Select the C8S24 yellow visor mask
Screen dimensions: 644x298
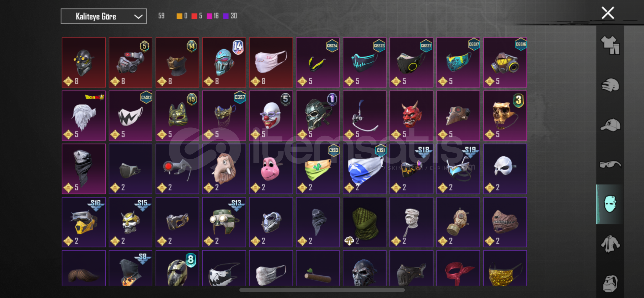point(318,62)
